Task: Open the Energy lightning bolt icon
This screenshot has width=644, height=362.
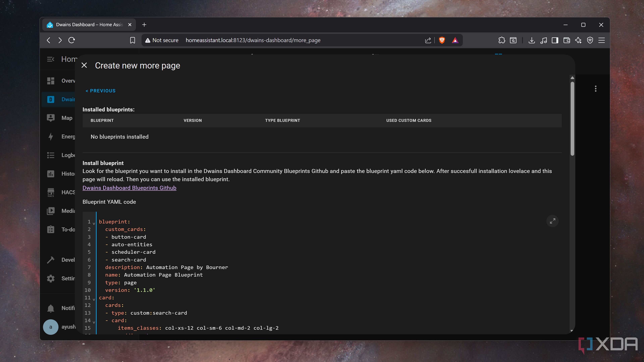Action: pos(51,137)
